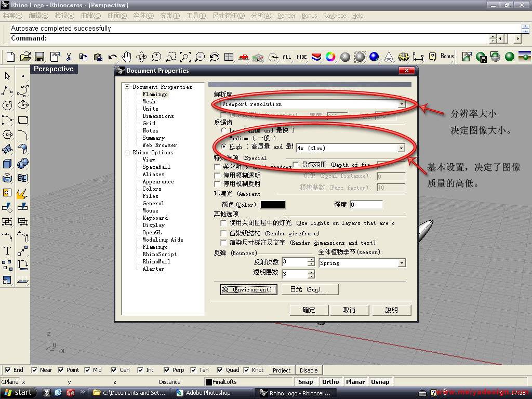Adjust the 反射次数 spinner arrows
Image resolution: width=532 pixels, height=399 pixels.
click(311, 262)
